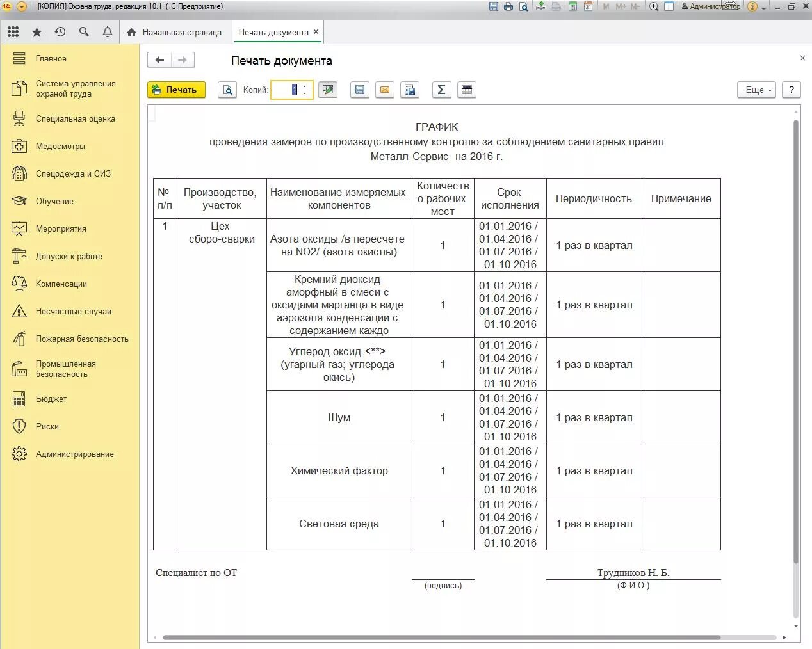
Task: Click the get link icon in title bar
Action: click(x=541, y=6)
